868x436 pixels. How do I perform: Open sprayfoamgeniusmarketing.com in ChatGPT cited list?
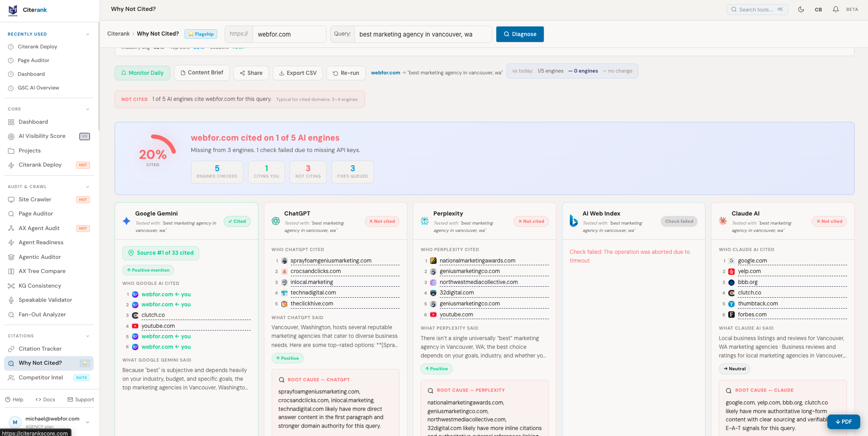tap(331, 261)
